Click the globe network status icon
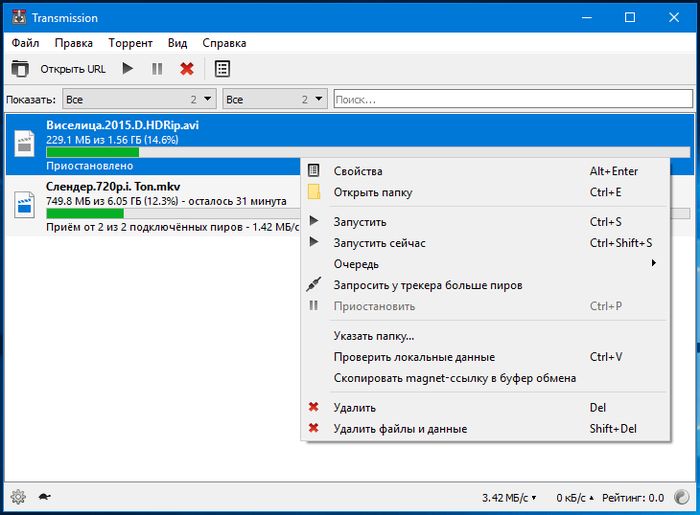 [x=682, y=496]
